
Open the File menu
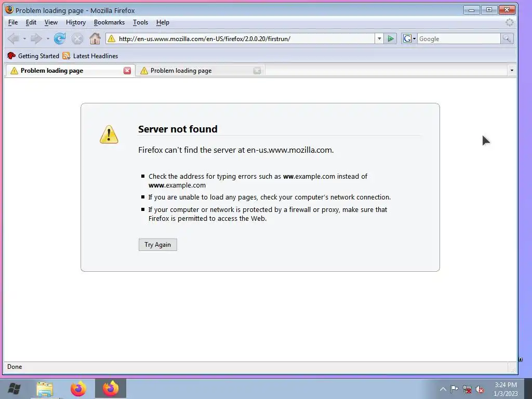(x=13, y=22)
